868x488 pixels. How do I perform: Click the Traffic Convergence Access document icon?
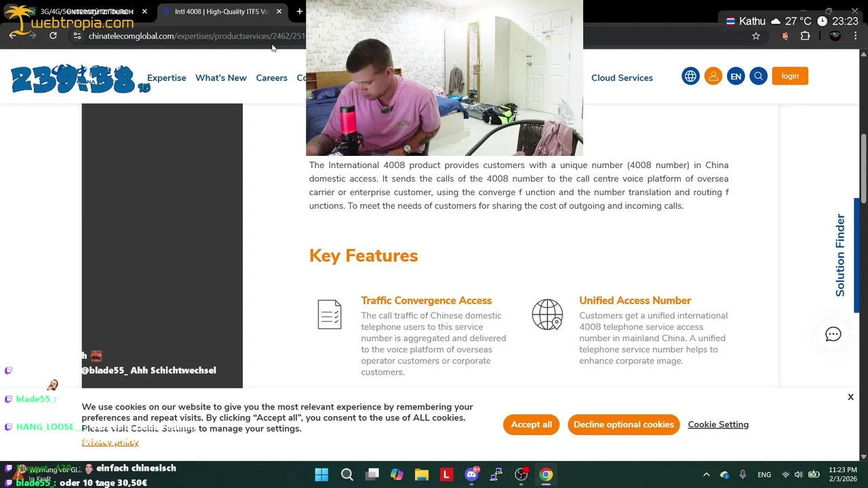[x=330, y=314]
